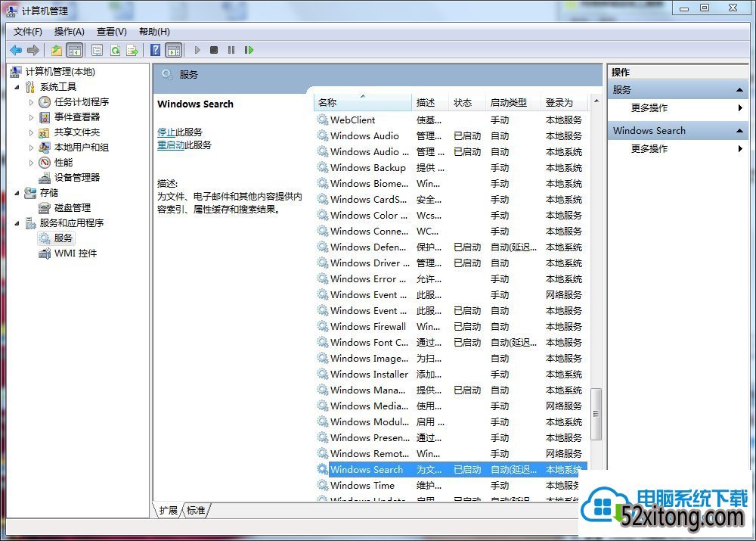Viewport: 756px width, 541px height.
Task: Collapse the Windows Search actions section
Action: click(739, 131)
